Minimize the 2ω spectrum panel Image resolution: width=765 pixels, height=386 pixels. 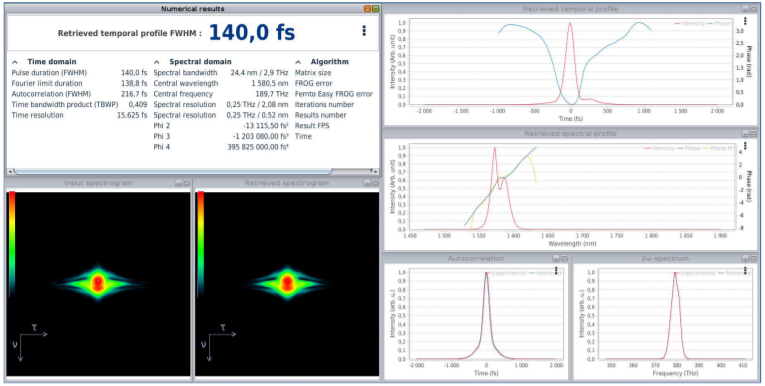[745, 259]
